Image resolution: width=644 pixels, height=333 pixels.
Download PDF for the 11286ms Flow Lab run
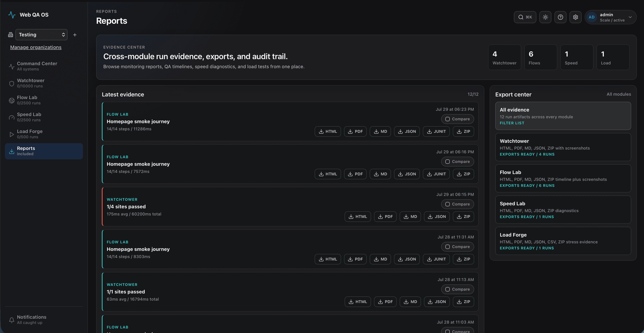click(x=355, y=131)
